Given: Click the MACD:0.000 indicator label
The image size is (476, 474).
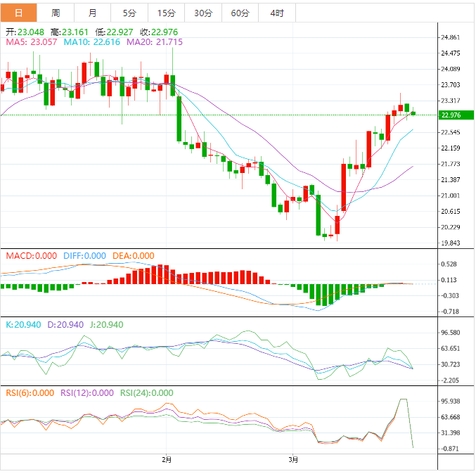Looking at the screenshot, I should 31,256.
